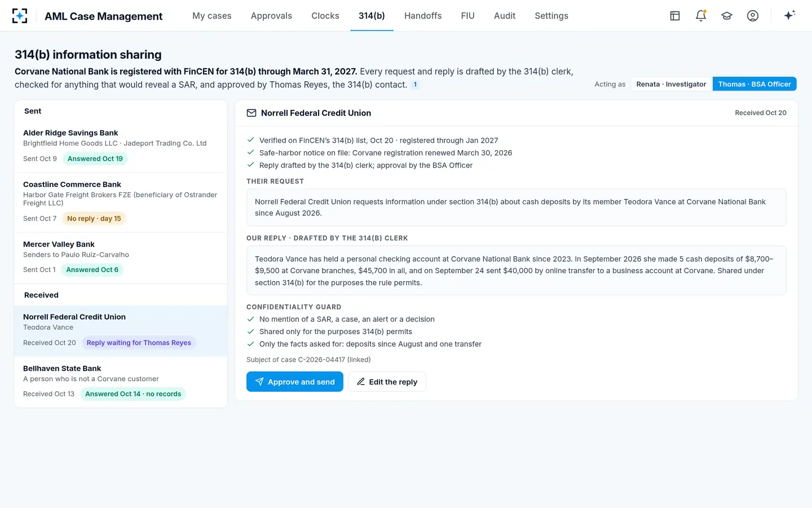Image resolution: width=812 pixels, height=508 pixels.
Task: Click the envelope icon beside Norrell Federal Credit Union
Action: click(251, 113)
